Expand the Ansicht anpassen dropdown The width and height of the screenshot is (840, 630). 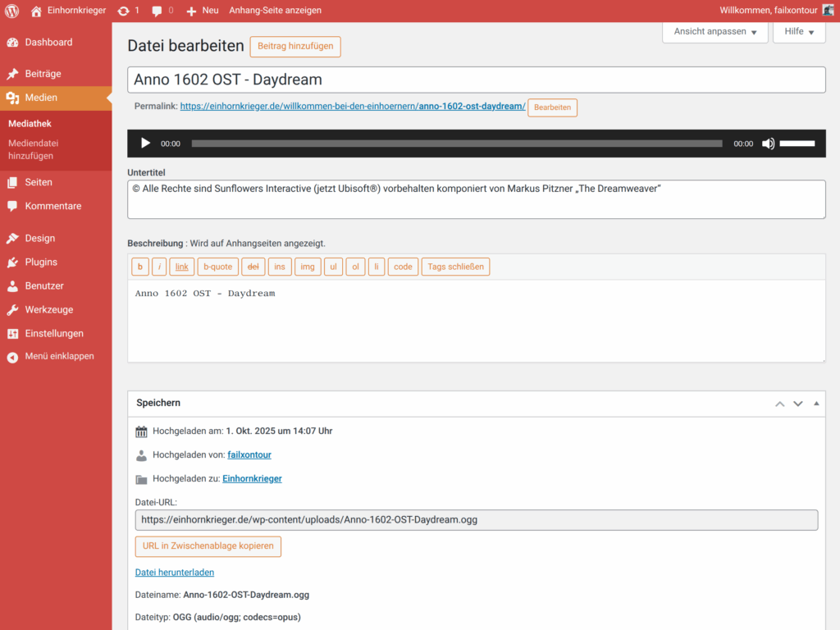[x=714, y=32]
